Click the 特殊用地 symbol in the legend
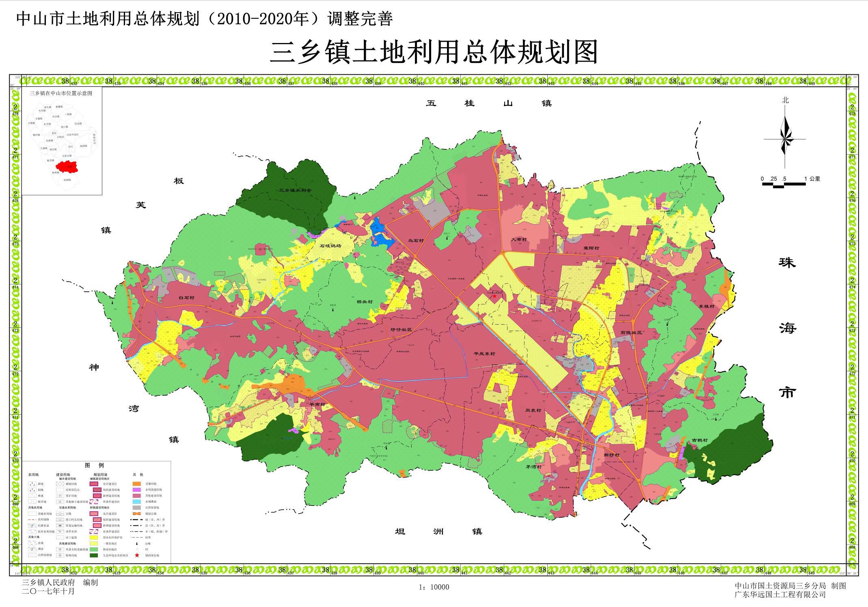The height and width of the screenshot is (607, 868). (x=60, y=555)
